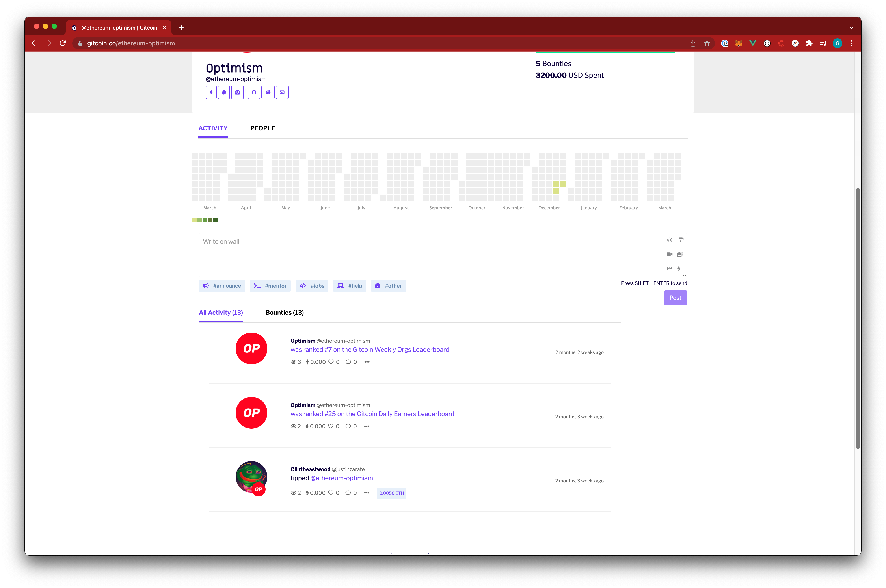
Task: Expand comments on Daily Earners Leaderboard post
Action: point(348,426)
